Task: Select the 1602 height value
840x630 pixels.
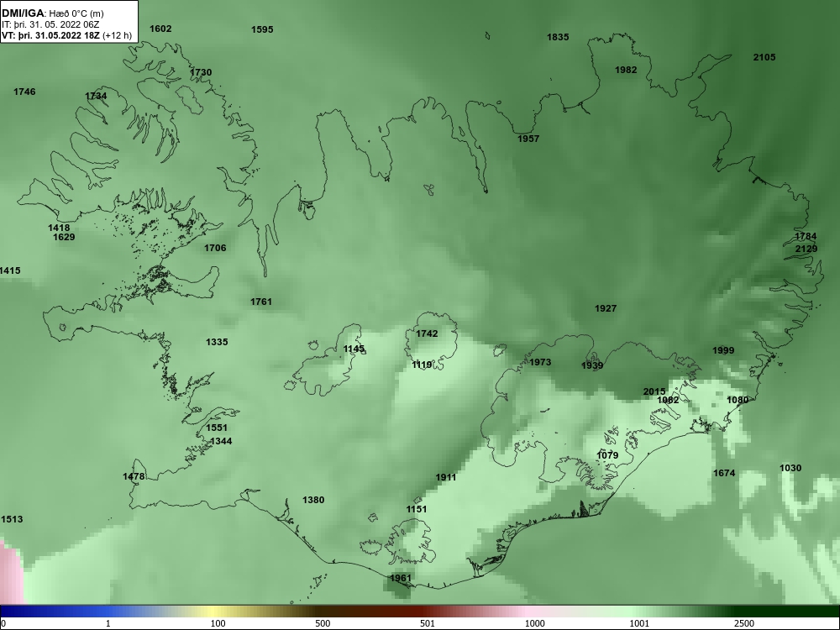Action: pos(160,29)
